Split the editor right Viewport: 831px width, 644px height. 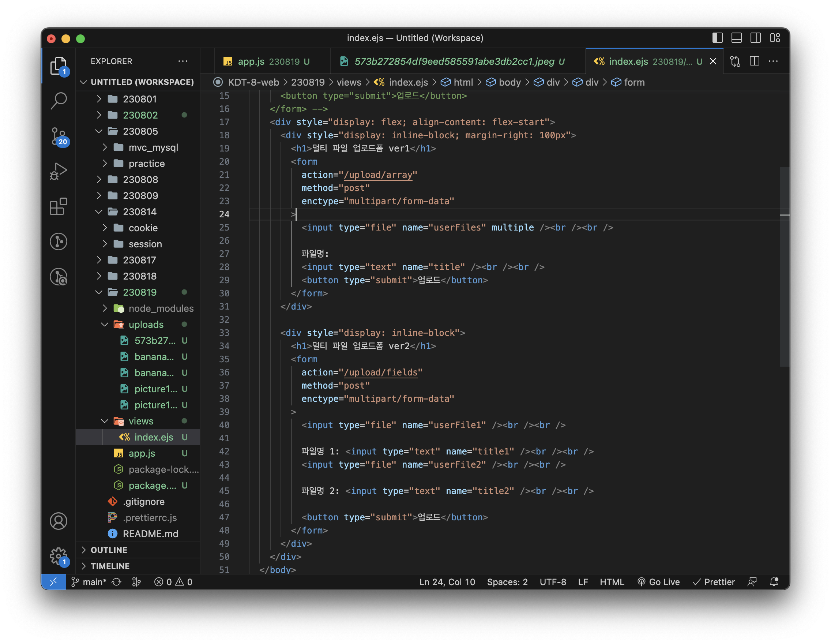[754, 61]
